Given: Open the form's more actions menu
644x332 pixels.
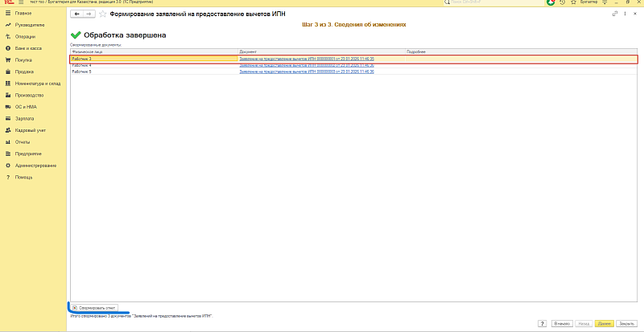Looking at the screenshot, I should click(x=625, y=14).
